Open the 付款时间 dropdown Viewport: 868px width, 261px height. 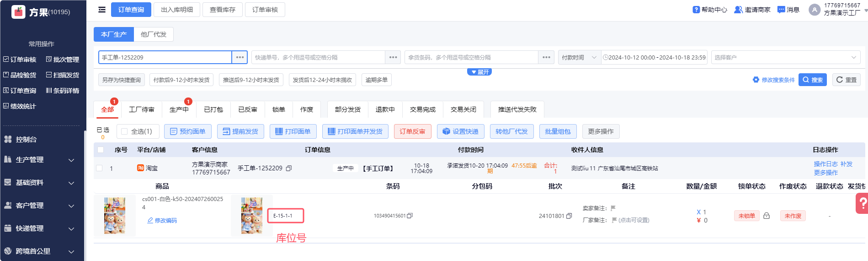pos(580,57)
